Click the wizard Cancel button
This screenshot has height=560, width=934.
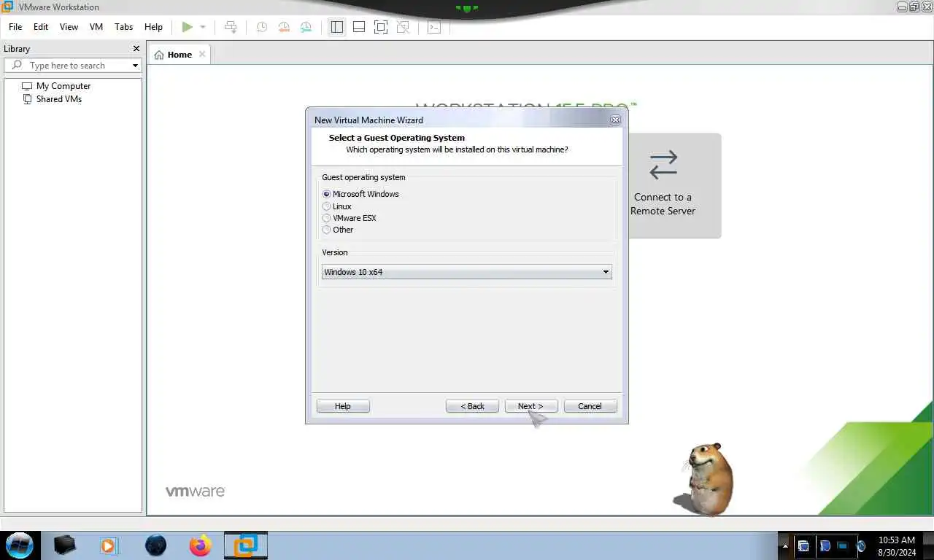tap(590, 406)
